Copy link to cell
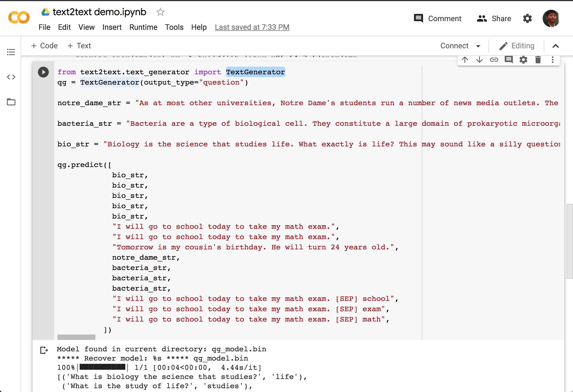Screen dimensions: 573x392 494,60
